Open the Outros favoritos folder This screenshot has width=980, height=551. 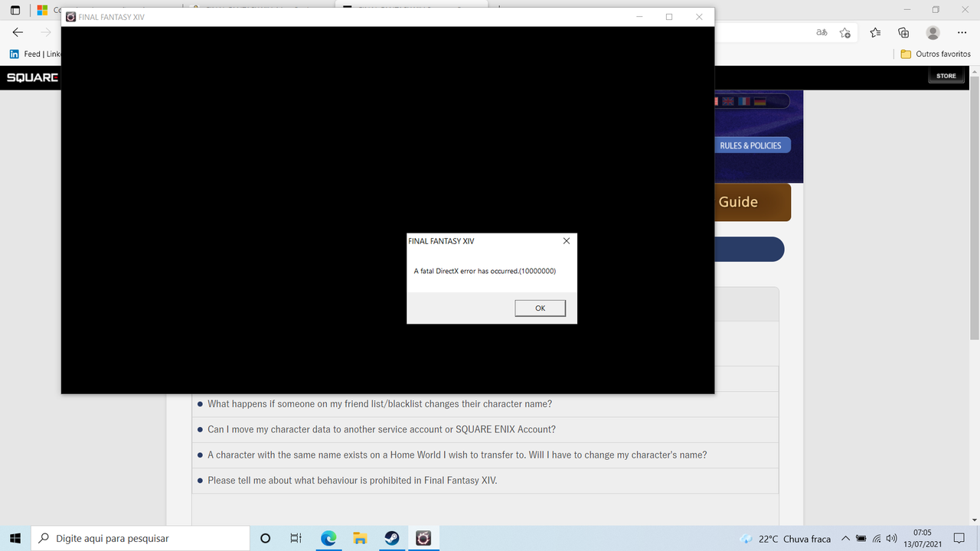936,54
